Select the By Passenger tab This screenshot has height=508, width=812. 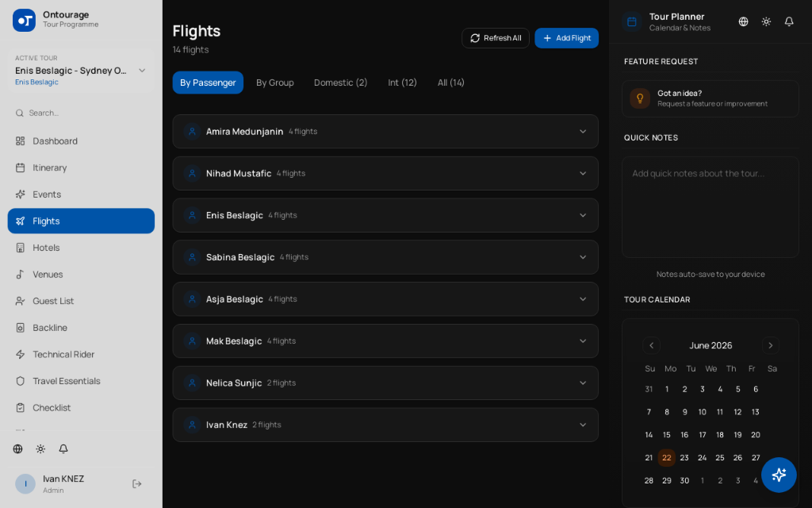click(x=208, y=83)
